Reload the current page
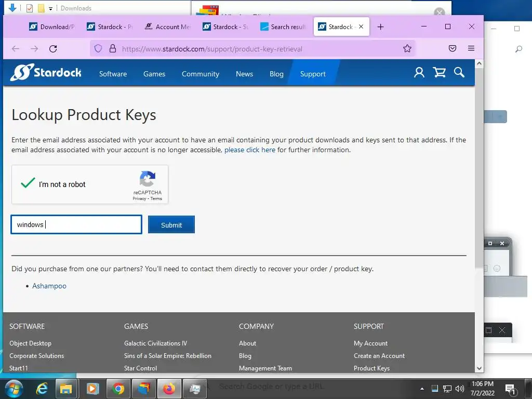This screenshot has width=532, height=399. tap(53, 48)
